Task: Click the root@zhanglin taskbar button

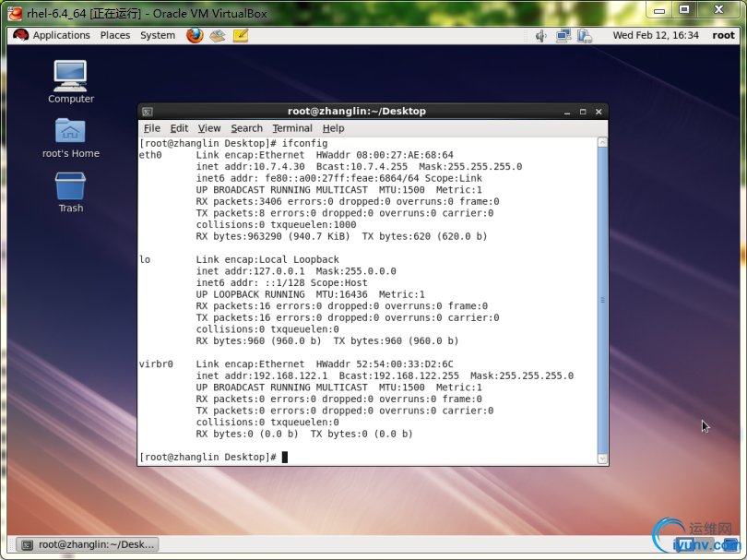Action: (x=88, y=544)
